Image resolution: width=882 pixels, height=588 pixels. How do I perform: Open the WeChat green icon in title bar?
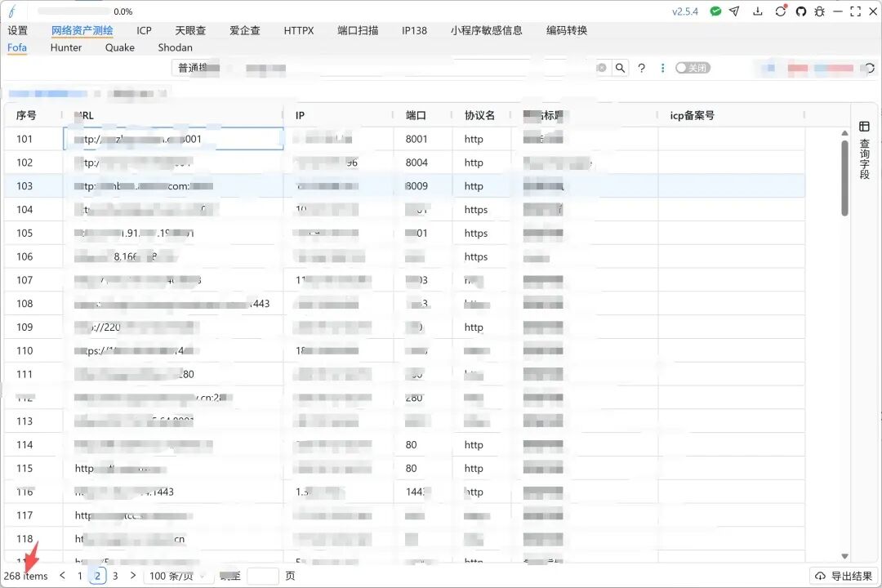pyautogui.click(x=715, y=11)
